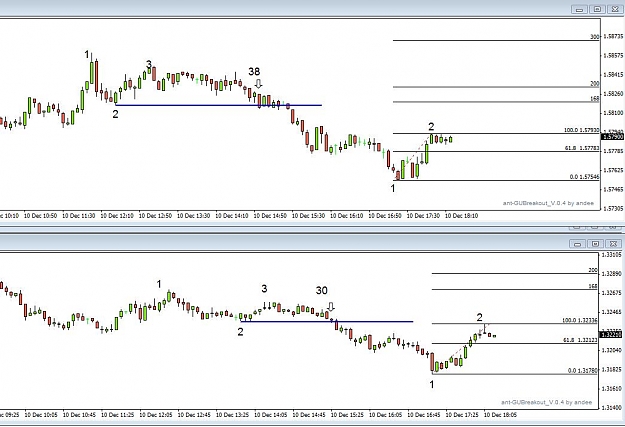Click the highlighted current price tag in upper chart
625x427 pixels.
click(612, 137)
